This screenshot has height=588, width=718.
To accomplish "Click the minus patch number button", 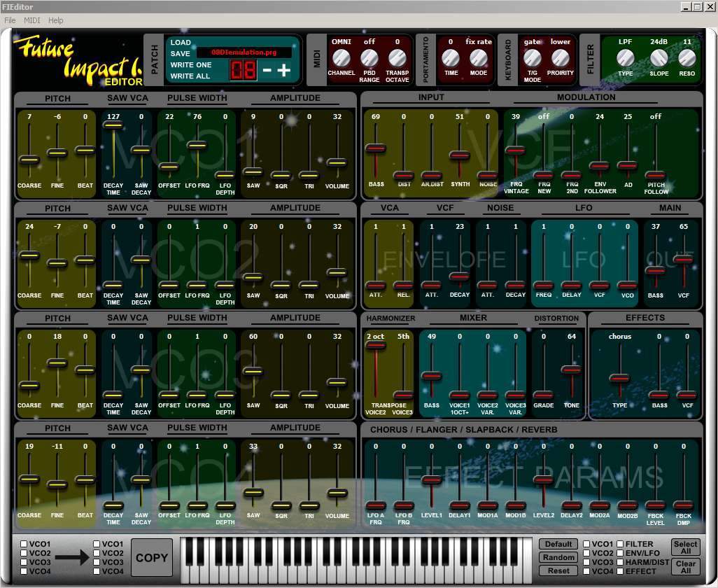I will (x=267, y=70).
